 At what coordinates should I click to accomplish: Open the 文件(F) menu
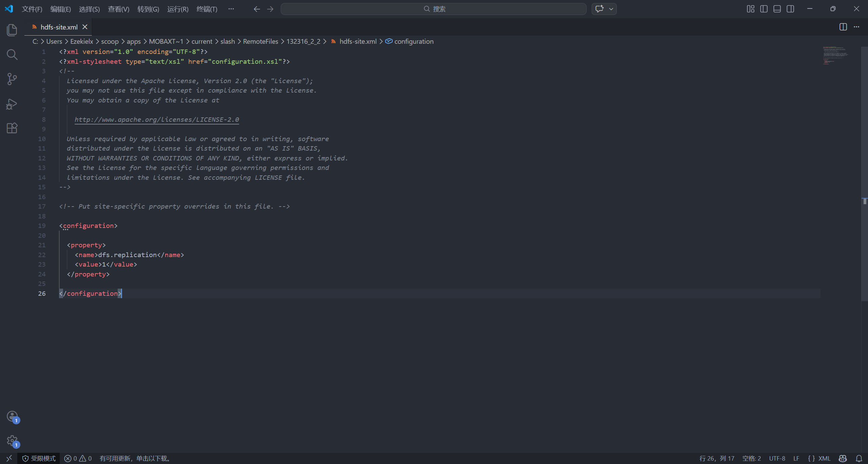tap(32, 9)
